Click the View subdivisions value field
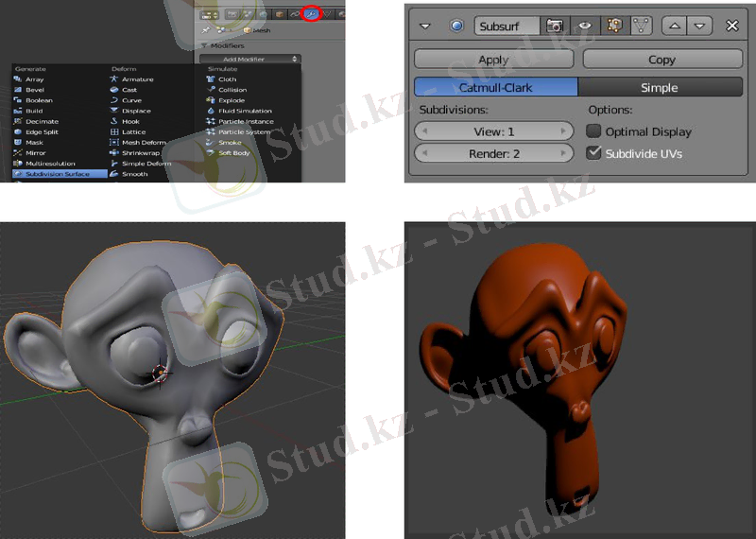Image resolution: width=756 pixels, height=539 pixels. point(494,131)
